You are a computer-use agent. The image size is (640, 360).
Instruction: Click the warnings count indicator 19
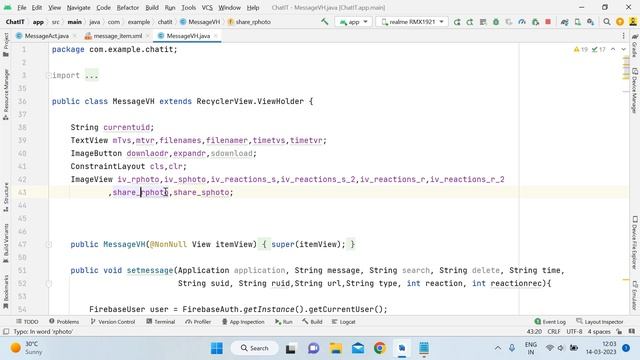[x=580, y=49]
